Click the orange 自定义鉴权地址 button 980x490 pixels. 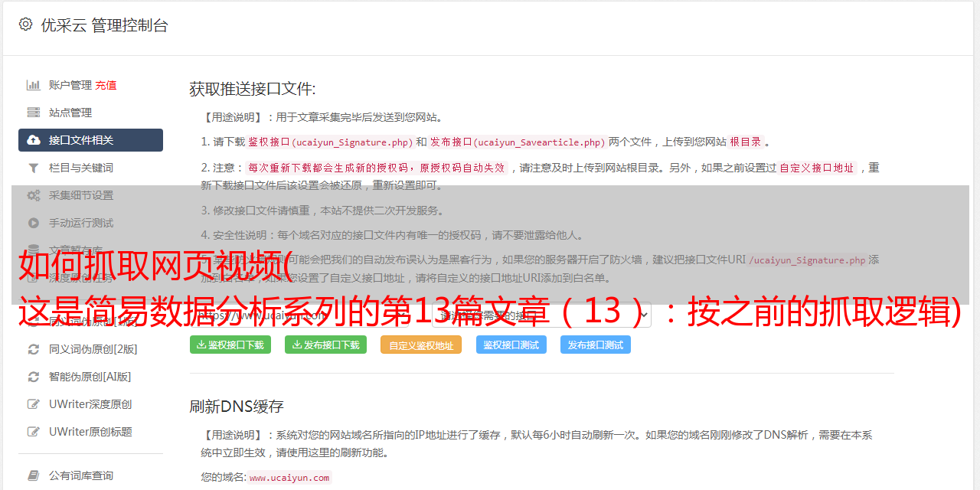coord(421,345)
